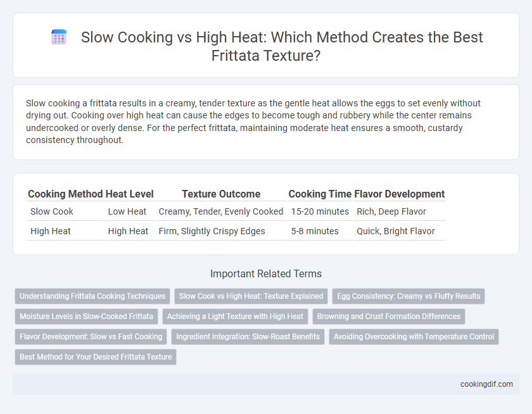The width and height of the screenshot is (532, 414).
Task: Select the Cooking Time column header
Action: click(x=320, y=194)
